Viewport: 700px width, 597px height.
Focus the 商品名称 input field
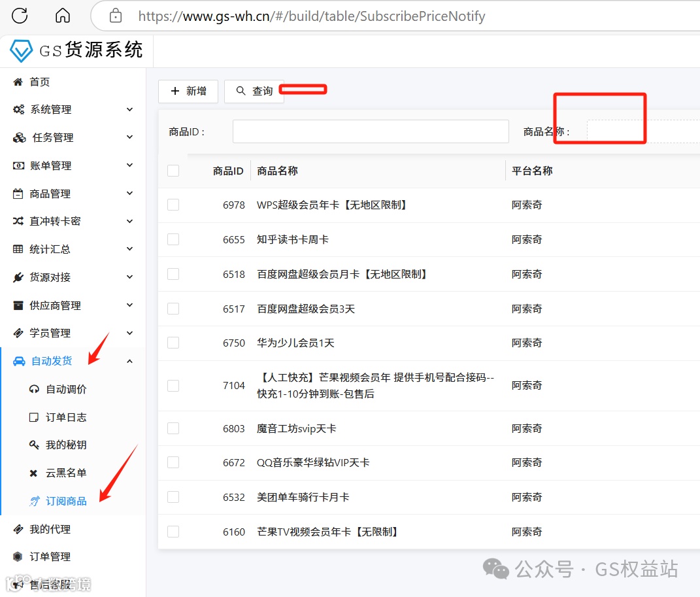tap(643, 131)
